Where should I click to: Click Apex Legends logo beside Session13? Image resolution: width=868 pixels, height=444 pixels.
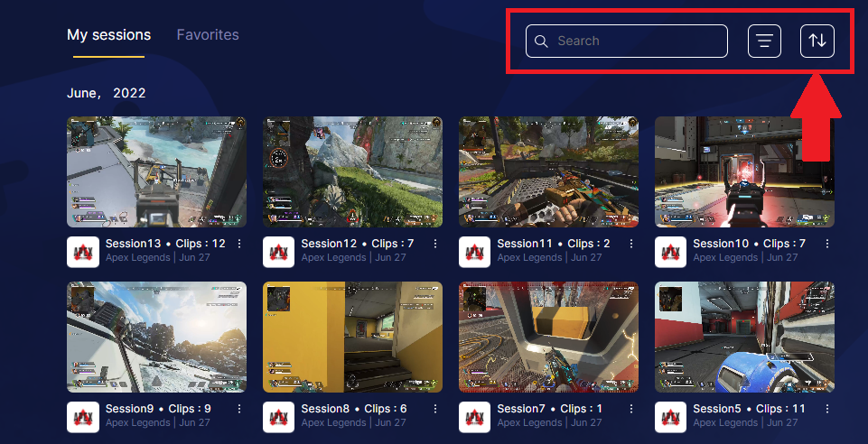tap(83, 252)
